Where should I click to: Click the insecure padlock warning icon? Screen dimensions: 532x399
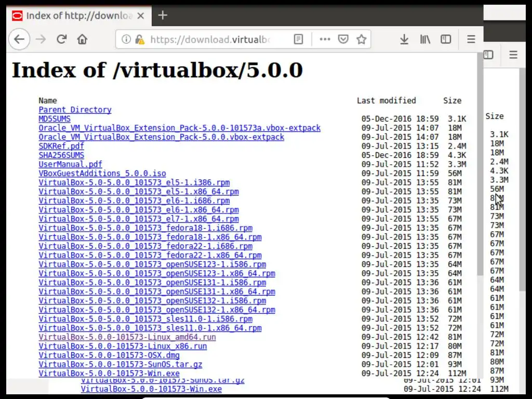139,39
